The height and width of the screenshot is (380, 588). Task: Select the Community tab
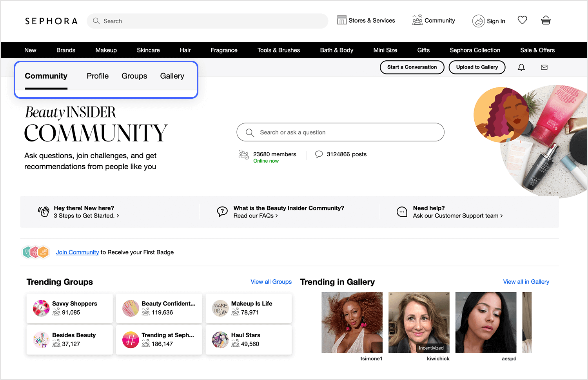[x=46, y=76]
